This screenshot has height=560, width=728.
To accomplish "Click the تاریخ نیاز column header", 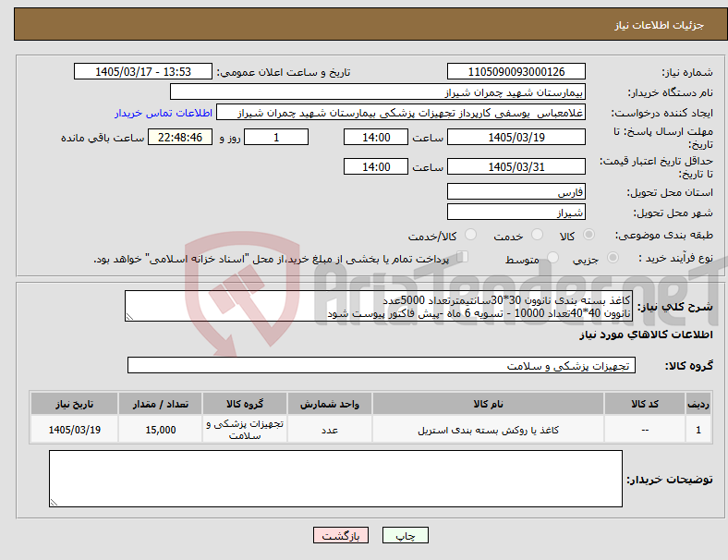I will (x=74, y=404).
